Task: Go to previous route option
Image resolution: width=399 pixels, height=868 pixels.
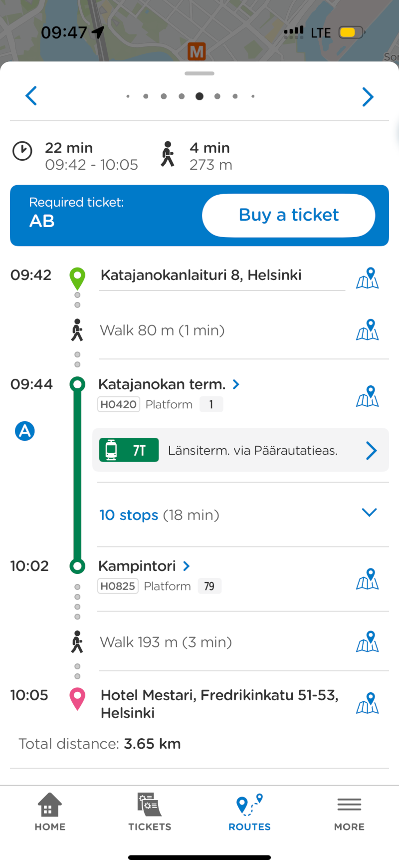Action: click(x=31, y=96)
